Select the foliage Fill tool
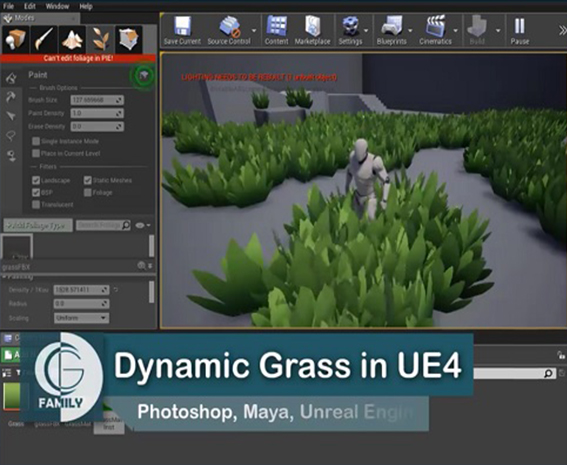Viewport: 567px width, 465px height. pos(11,155)
